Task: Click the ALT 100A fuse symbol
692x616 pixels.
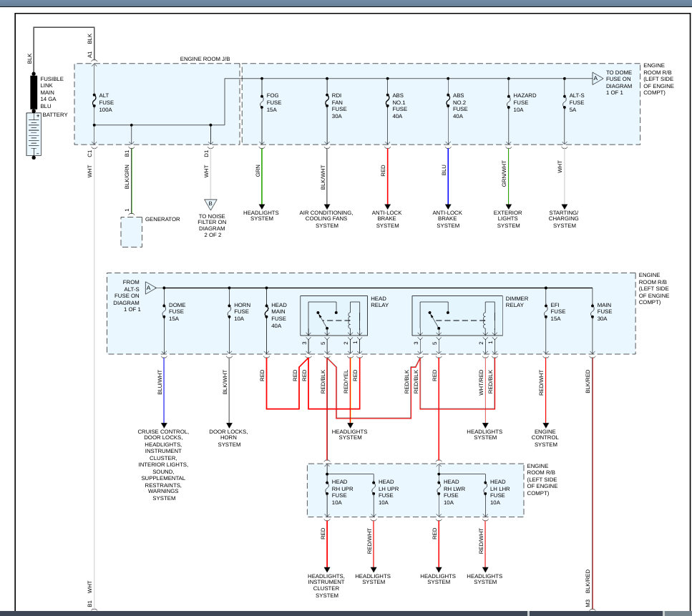Action: coord(94,102)
